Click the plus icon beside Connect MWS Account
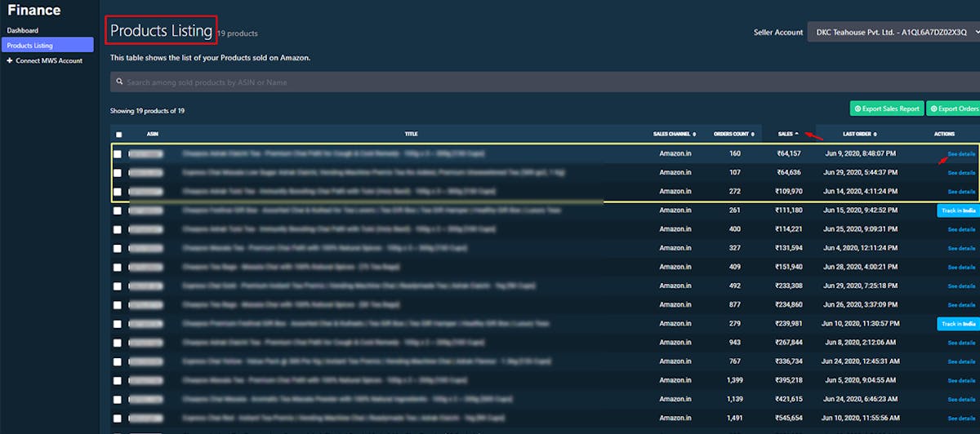This screenshot has width=980, height=434. tap(10, 61)
